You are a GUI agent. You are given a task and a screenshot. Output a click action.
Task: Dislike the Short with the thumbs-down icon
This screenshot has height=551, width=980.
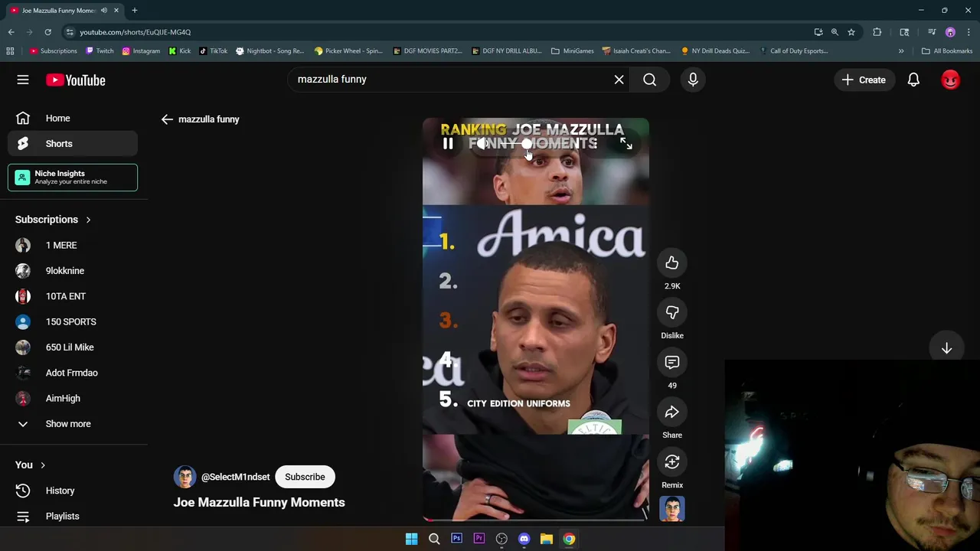point(671,313)
